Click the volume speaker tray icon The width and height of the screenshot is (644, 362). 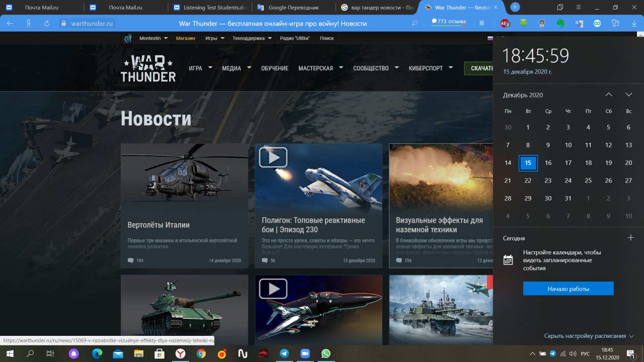point(573,354)
